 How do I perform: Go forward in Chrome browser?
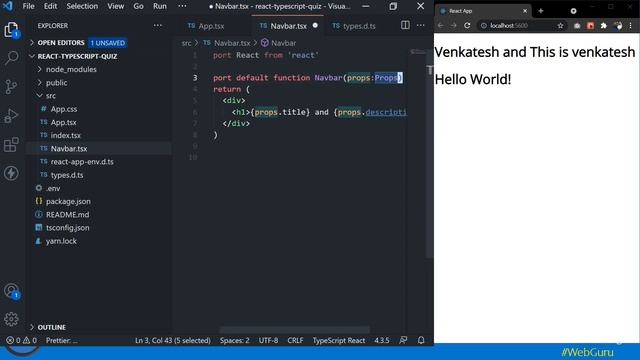[x=453, y=25]
